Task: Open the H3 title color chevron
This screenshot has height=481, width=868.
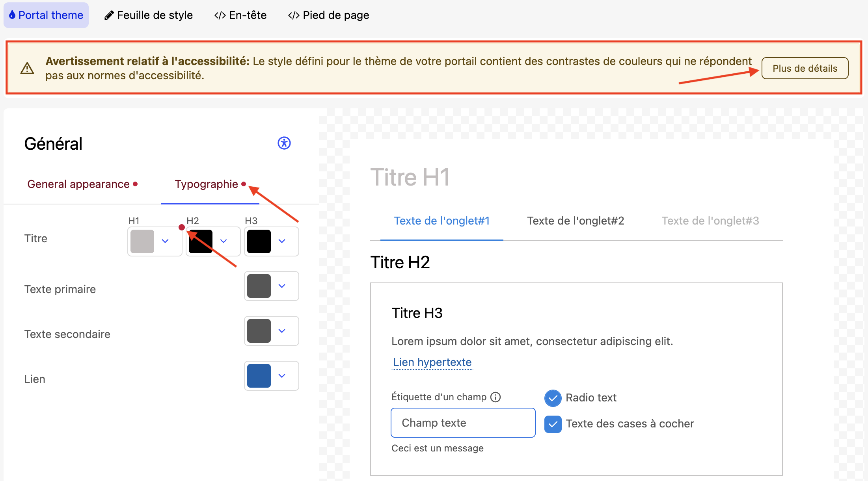Action: pyautogui.click(x=282, y=241)
